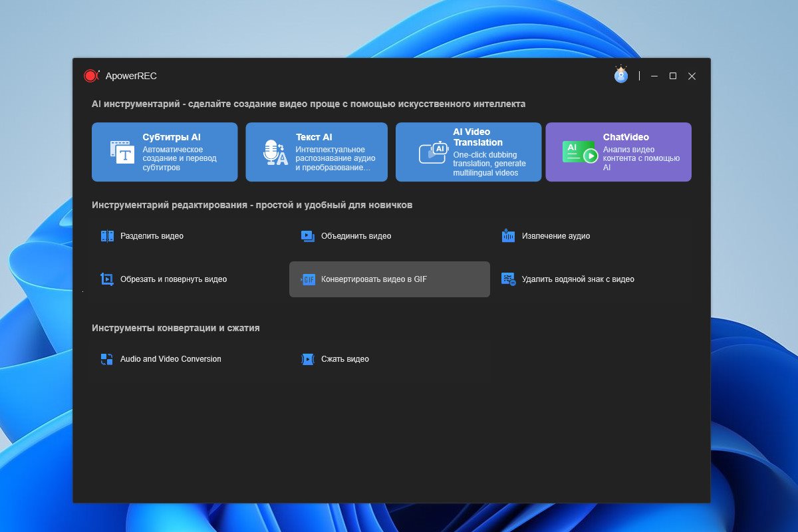The image size is (798, 532).
Task: Select the Разделить видео label
Action: coord(152,236)
